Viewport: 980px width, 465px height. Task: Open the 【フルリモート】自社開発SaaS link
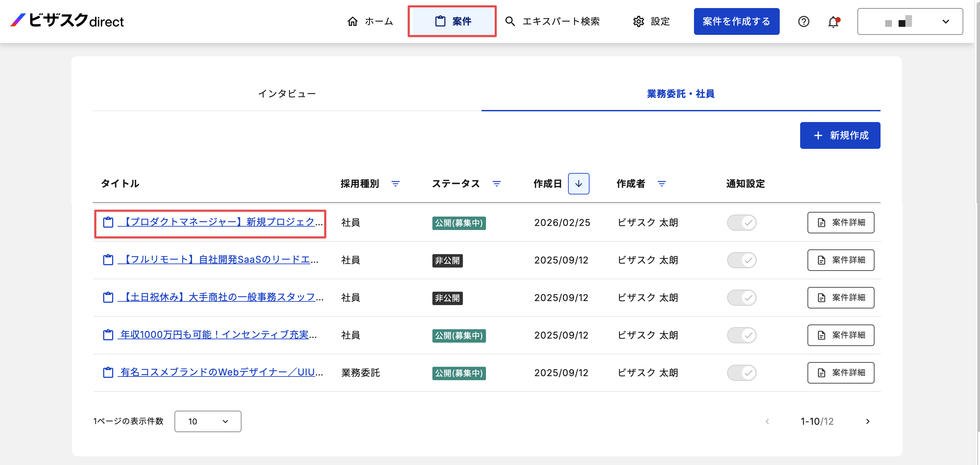point(218,260)
